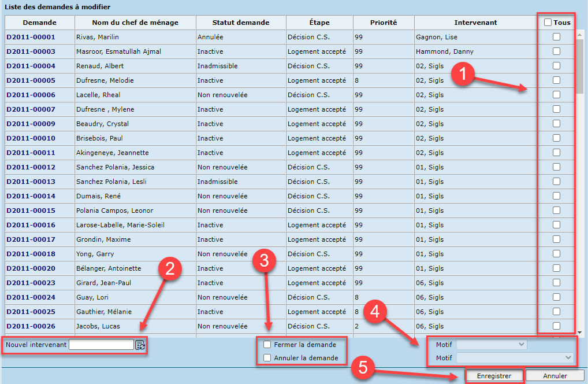Sort by the Statut demande column header
This screenshot has width=588, height=384.
point(241,23)
